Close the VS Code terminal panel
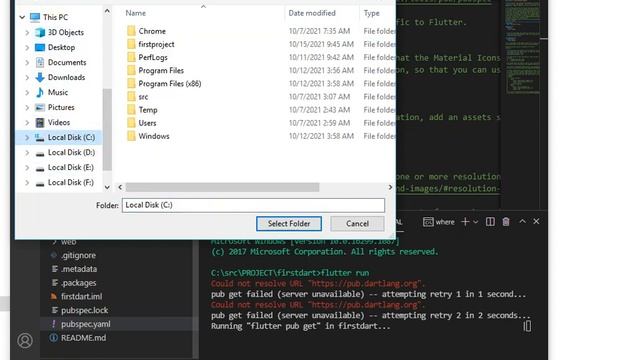The width and height of the screenshot is (640, 360). [536, 221]
